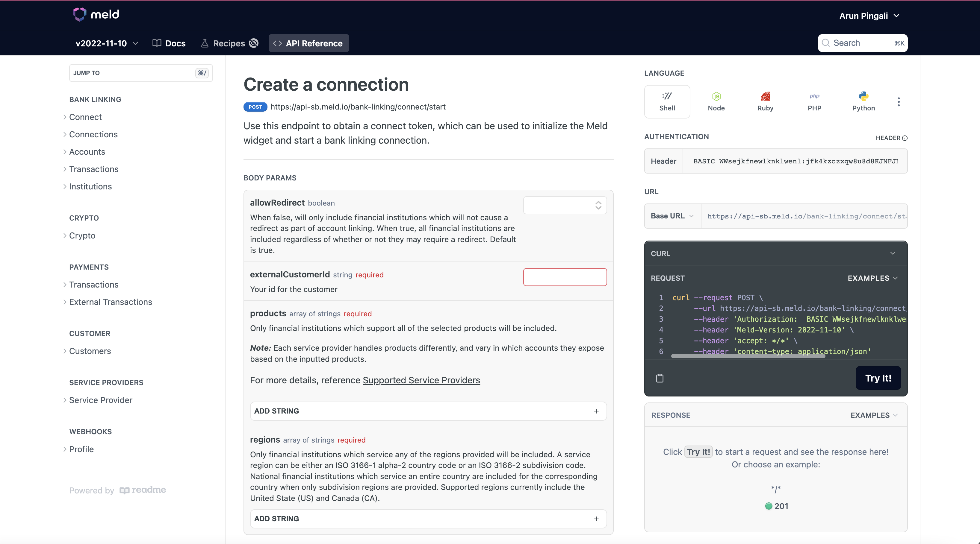
Task: Open the request EXAMPLES dropdown
Action: (x=872, y=278)
